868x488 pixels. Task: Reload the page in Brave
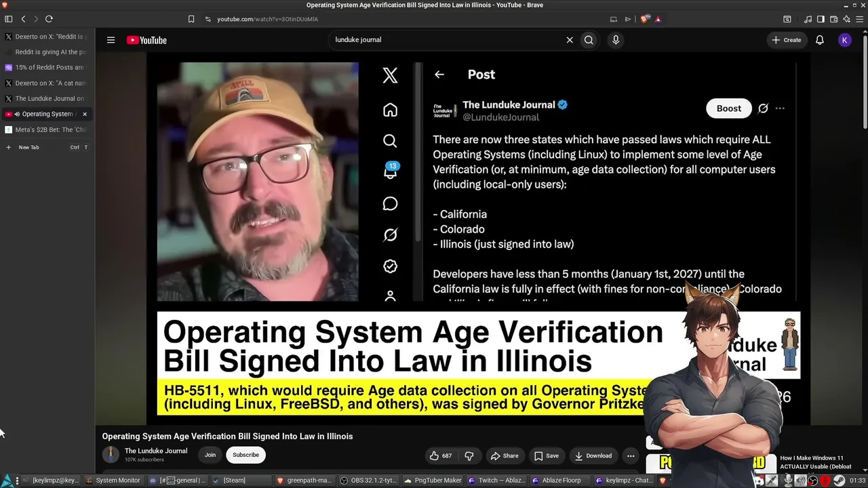point(49,19)
